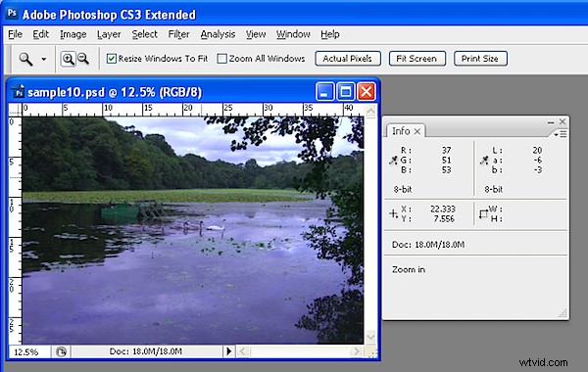Click the XY crosshair coordinates icon

click(x=393, y=214)
